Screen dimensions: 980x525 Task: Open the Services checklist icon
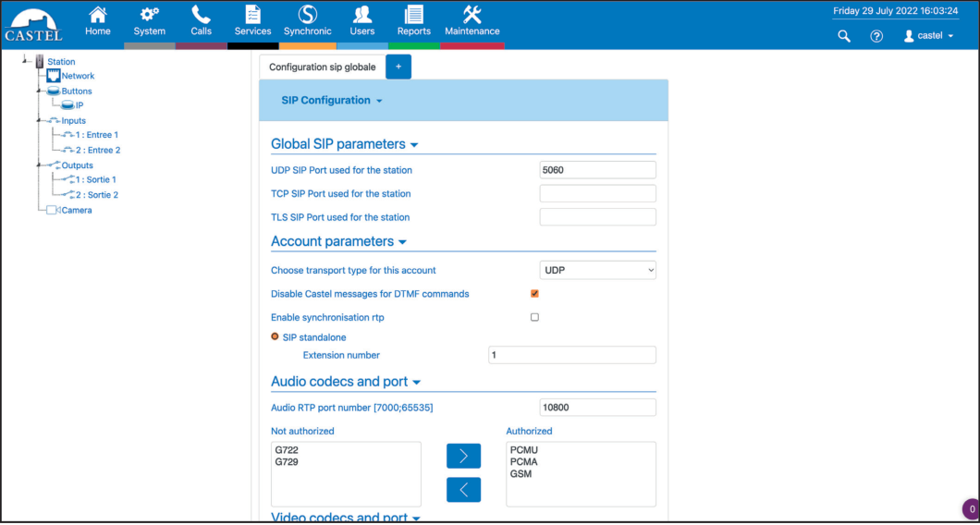pos(252,15)
